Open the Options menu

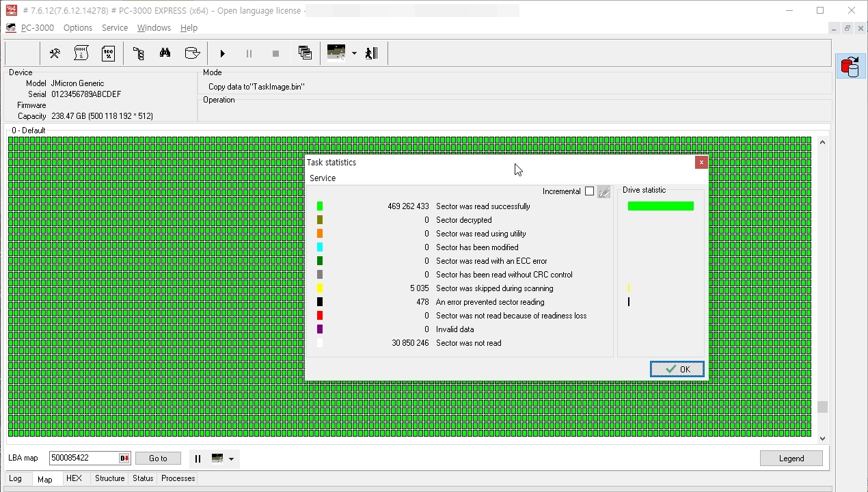[78, 28]
